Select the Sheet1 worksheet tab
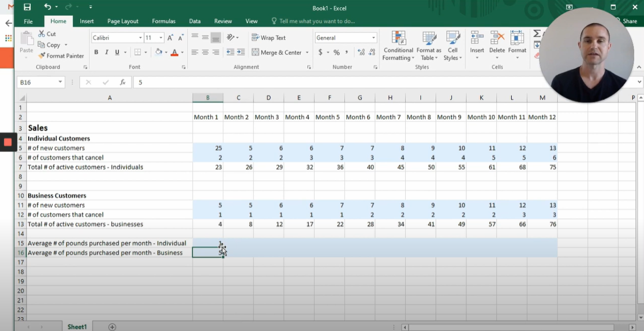Screen dimensions: 644x331 (77, 327)
